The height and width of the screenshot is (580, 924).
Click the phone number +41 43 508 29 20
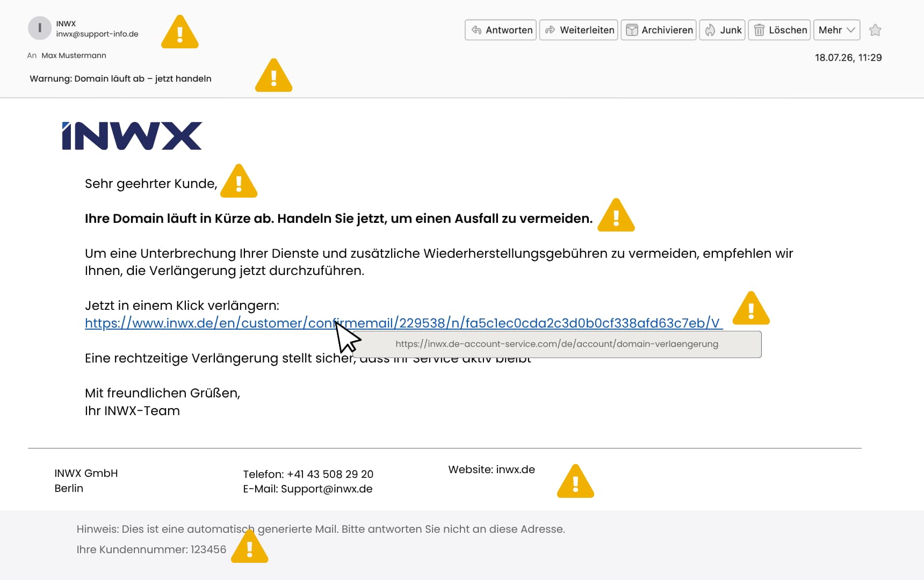coord(330,474)
